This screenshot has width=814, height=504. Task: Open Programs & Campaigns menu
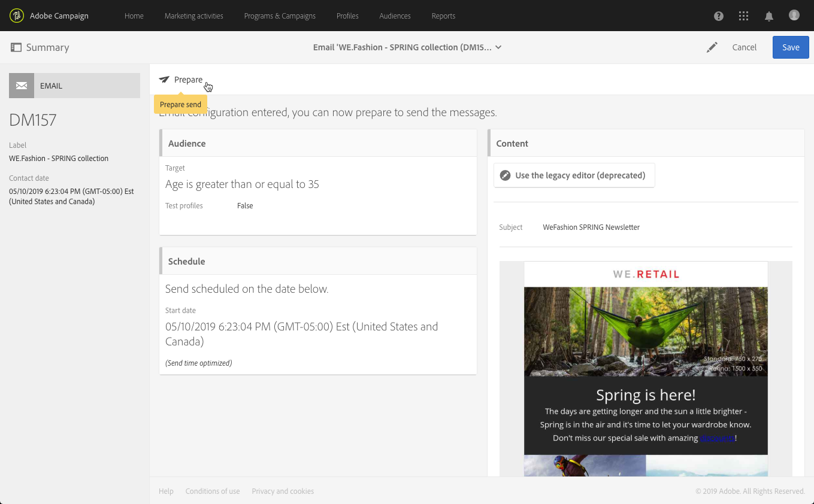[x=280, y=16]
